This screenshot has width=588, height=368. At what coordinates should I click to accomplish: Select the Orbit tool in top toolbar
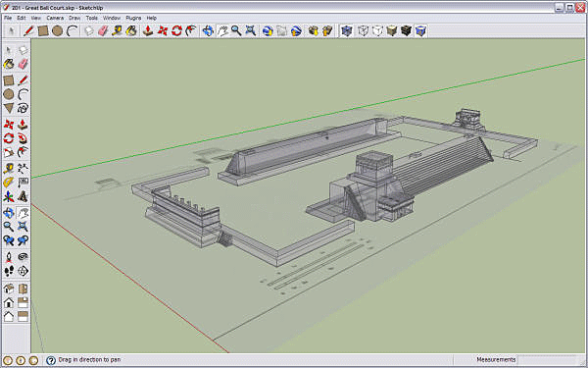point(208,30)
